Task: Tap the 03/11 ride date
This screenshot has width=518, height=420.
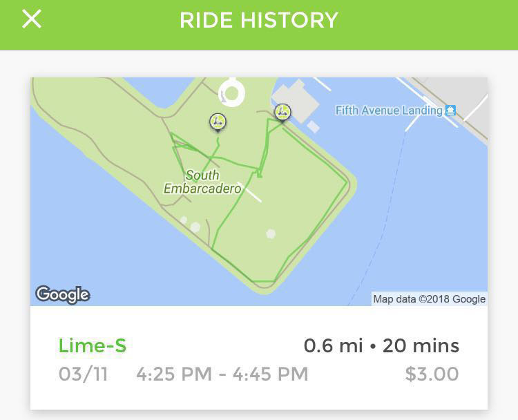Action: click(x=84, y=374)
